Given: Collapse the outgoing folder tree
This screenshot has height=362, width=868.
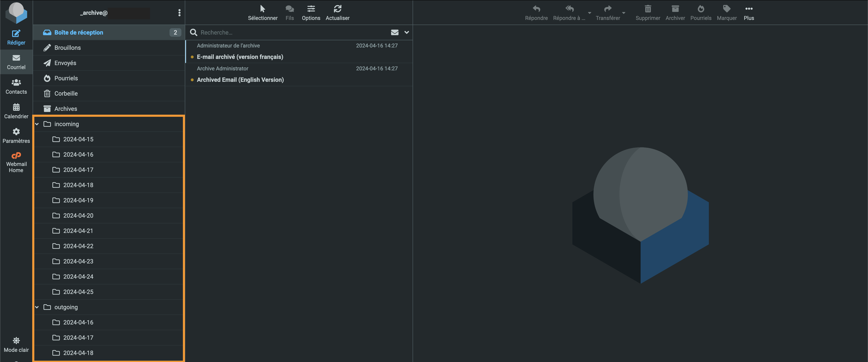Looking at the screenshot, I should pyautogui.click(x=37, y=307).
